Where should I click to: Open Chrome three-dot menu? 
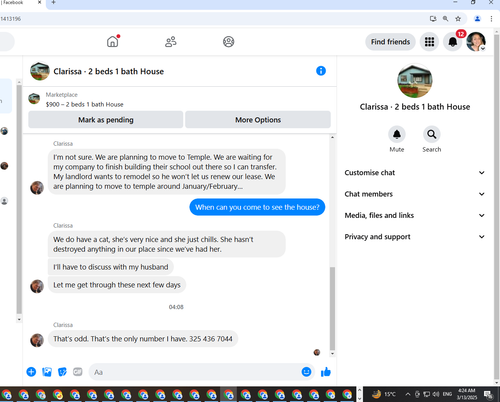click(491, 19)
